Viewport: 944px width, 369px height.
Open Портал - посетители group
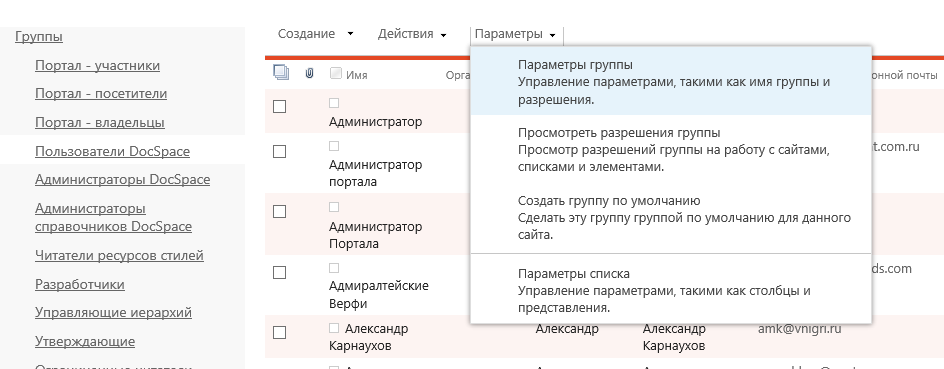click(101, 94)
